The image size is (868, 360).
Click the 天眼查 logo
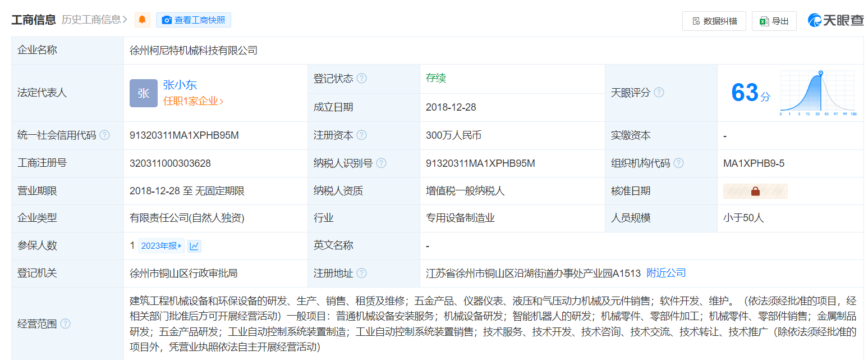click(835, 20)
